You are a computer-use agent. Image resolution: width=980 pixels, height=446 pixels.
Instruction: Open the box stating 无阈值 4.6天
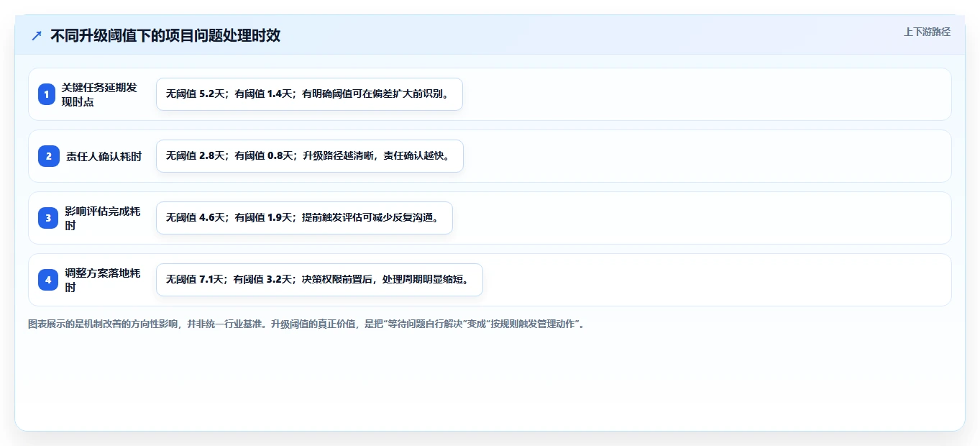point(304,218)
